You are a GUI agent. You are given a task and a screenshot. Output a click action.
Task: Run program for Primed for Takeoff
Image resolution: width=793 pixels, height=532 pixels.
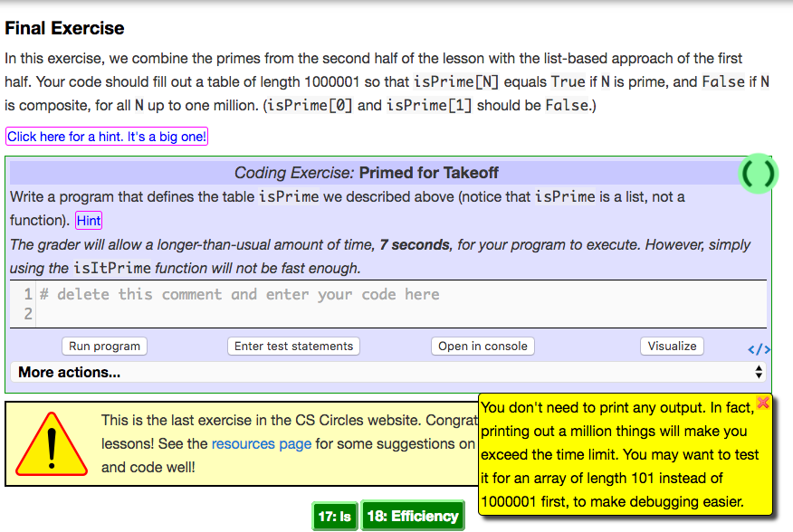(x=103, y=346)
